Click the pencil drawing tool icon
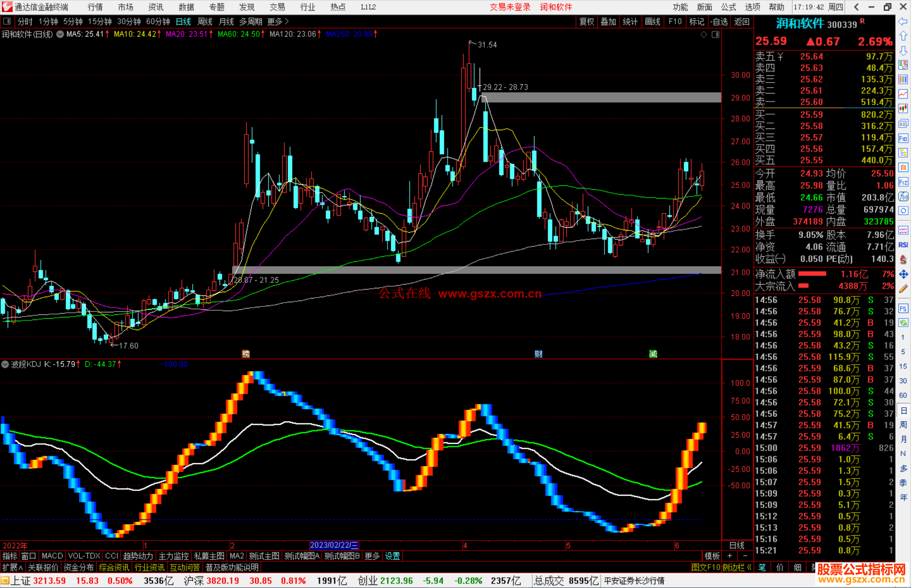This screenshot has height=588, width=911. 903,289
